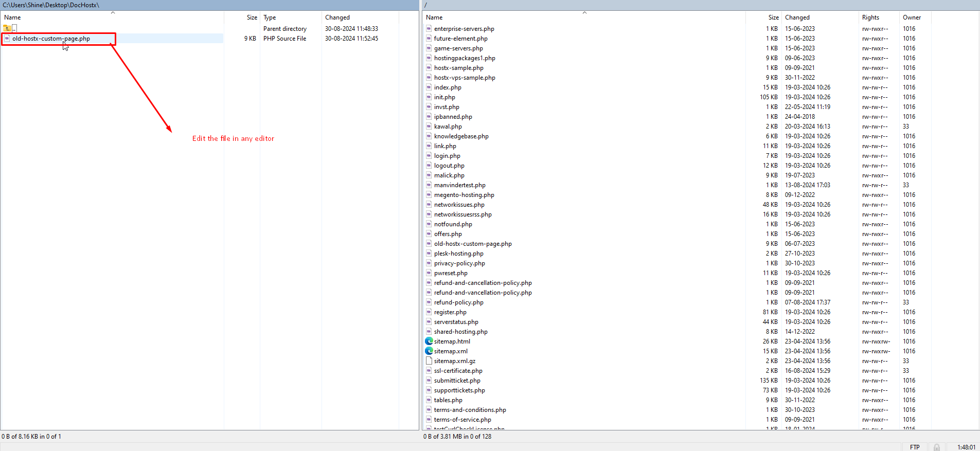The image size is (980, 451).
Task: Click the Edge icon beside sitemap.xml
Action: [429, 351]
